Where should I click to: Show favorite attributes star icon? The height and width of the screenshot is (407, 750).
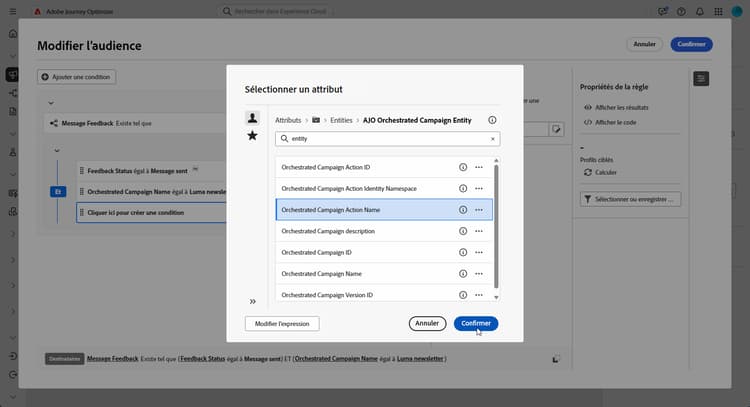[252, 136]
